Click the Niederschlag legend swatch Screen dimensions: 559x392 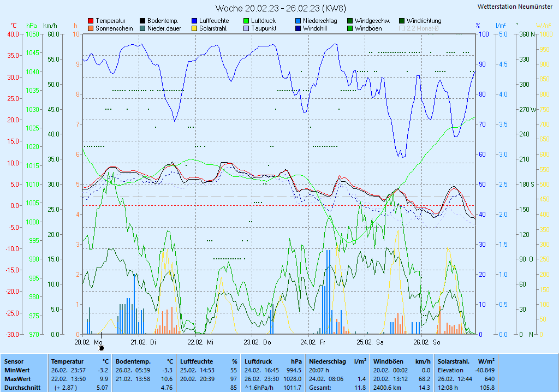[x=298, y=21]
